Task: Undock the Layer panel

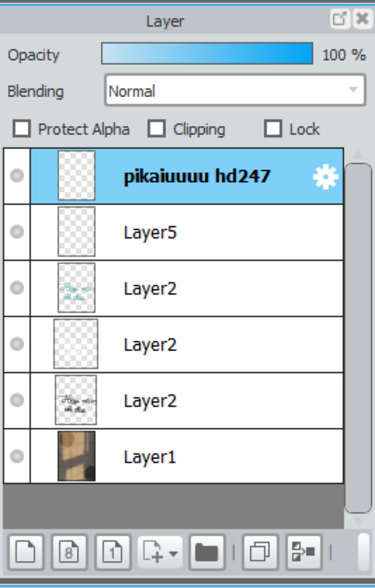Action: coord(339,18)
